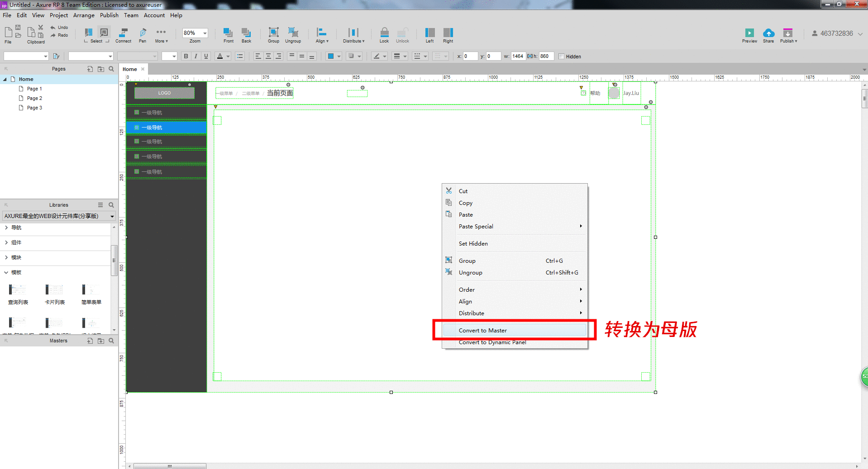Click Add Page icon in Pages panel

(90, 69)
